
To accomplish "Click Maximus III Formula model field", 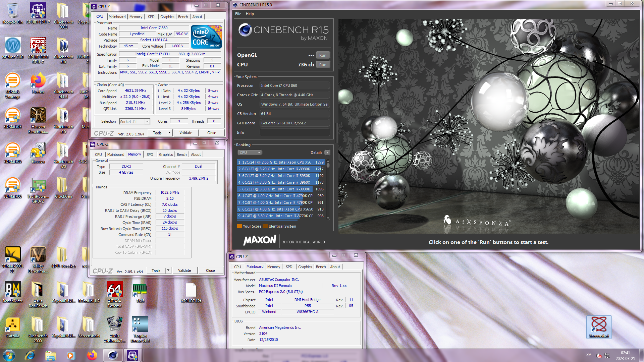I will 289,286.
